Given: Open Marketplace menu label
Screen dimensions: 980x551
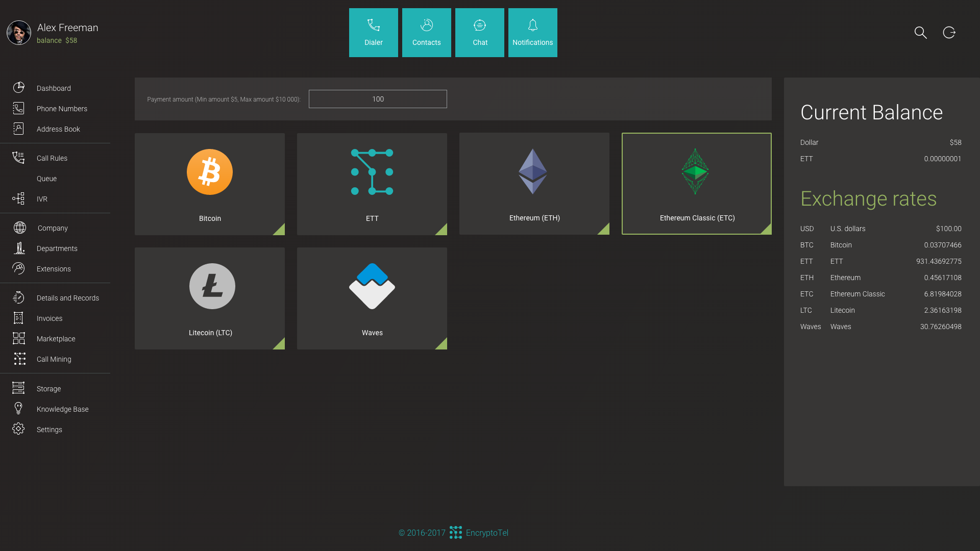Looking at the screenshot, I should click(x=56, y=339).
